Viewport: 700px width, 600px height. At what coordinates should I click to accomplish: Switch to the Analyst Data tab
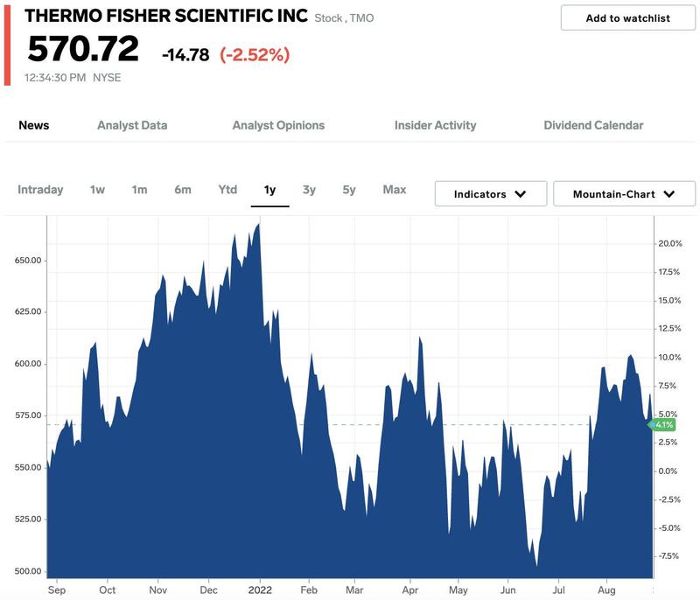click(132, 125)
